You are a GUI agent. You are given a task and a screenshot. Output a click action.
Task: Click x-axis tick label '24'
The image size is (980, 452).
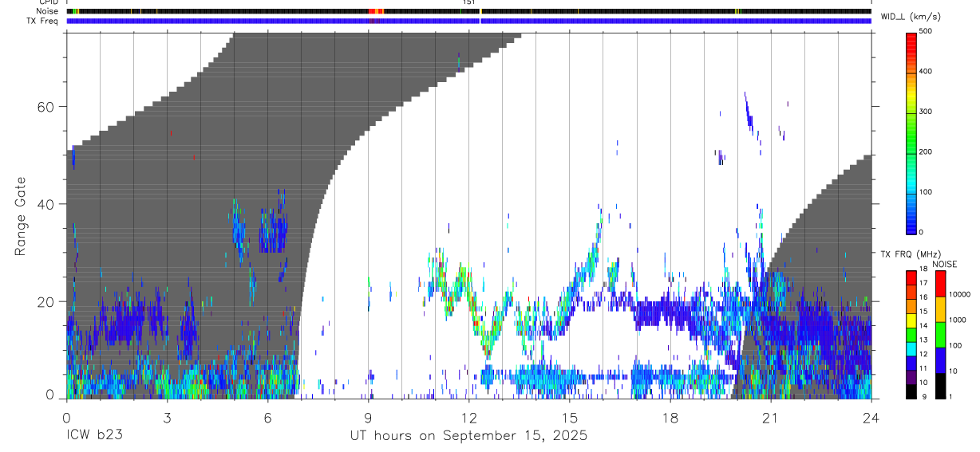871,418
